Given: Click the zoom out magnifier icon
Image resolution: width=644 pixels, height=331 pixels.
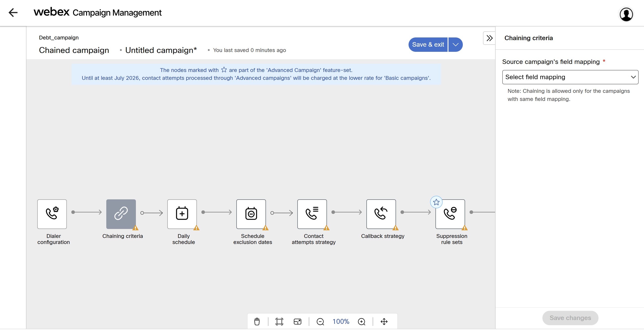Looking at the screenshot, I should (320, 321).
